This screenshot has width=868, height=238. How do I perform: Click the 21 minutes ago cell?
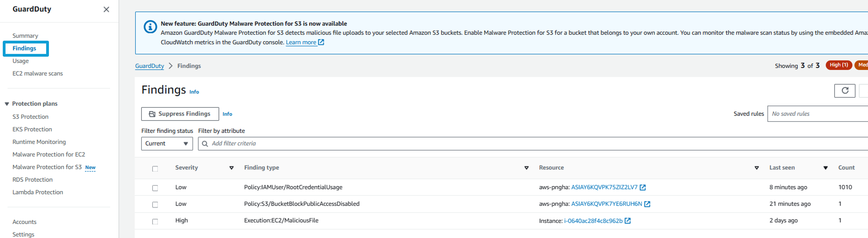[x=790, y=204]
